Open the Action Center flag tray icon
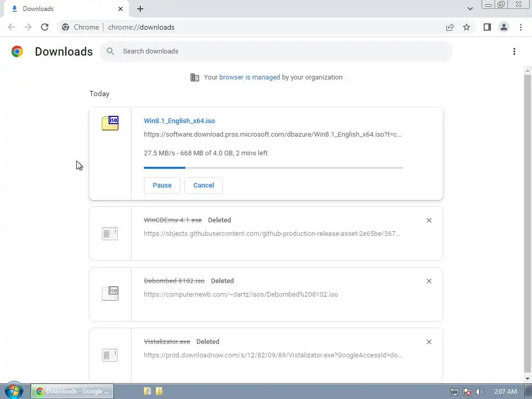Image resolution: width=532 pixels, height=399 pixels. click(x=467, y=392)
